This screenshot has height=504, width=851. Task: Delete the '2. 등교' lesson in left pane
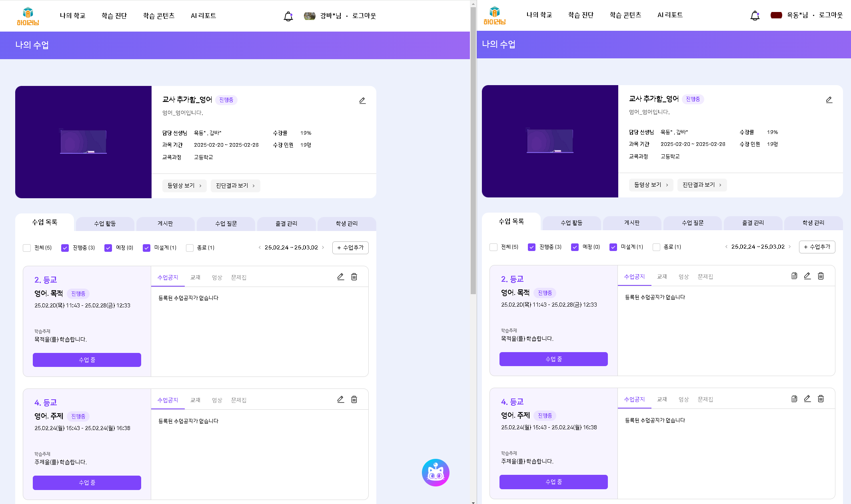click(x=354, y=277)
